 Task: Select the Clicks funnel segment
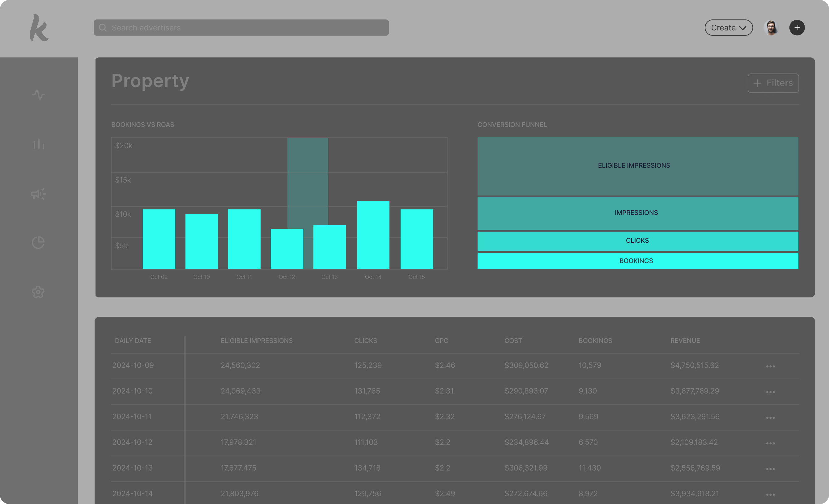638,241
